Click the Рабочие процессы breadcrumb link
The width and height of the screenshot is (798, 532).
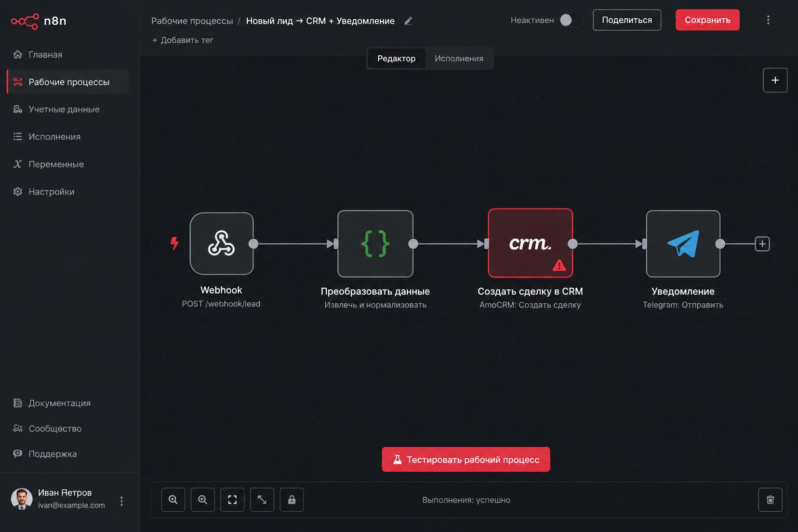click(192, 21)
